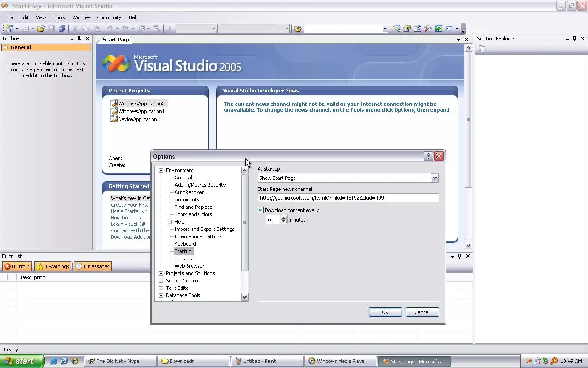Click the Start Debugging play icon

(x=170, y=29)
